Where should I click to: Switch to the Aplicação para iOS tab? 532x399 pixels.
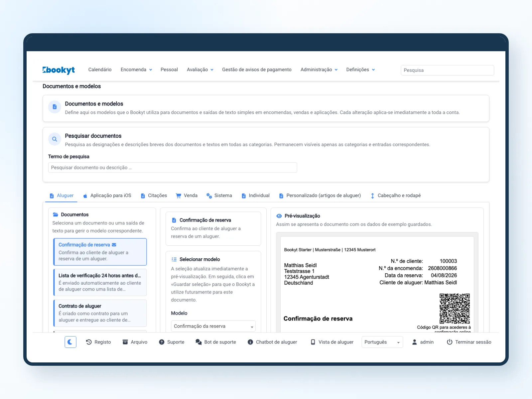[107, 196]
